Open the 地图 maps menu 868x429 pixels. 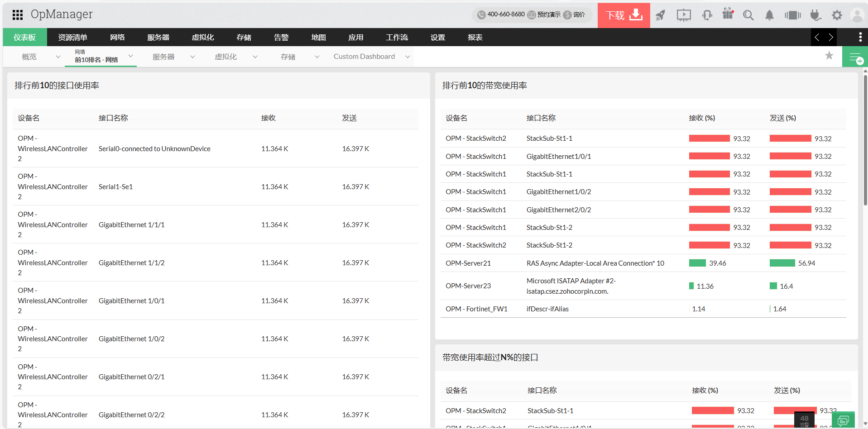click(318, 37)
